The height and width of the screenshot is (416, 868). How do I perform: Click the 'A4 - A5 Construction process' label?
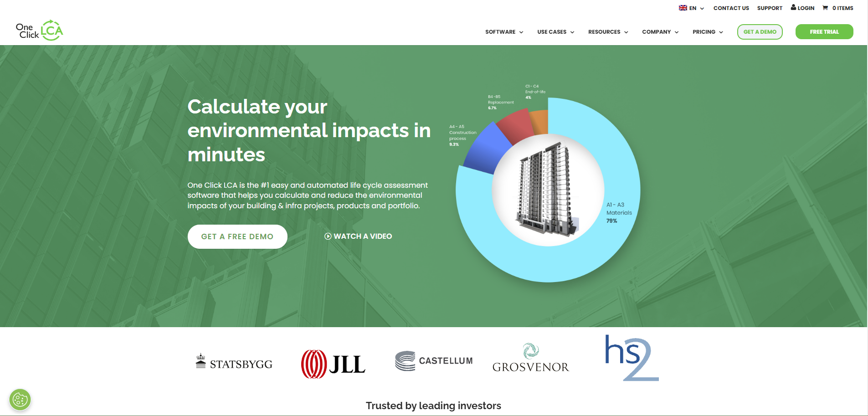[462, 135]
